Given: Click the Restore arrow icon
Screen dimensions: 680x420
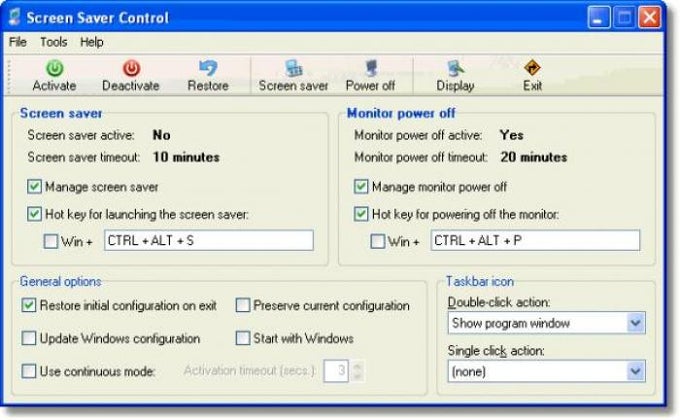Looking at the screenshot, I should [208, 68].
